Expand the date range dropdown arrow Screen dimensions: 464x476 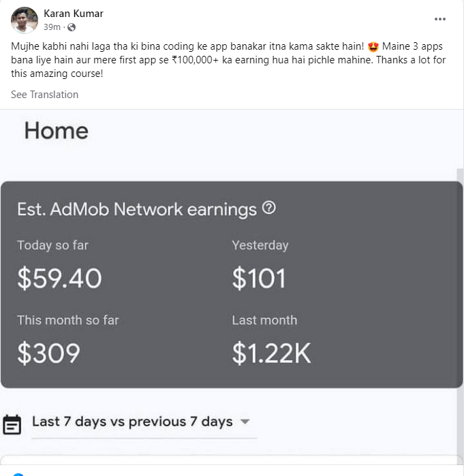(245, 422)
